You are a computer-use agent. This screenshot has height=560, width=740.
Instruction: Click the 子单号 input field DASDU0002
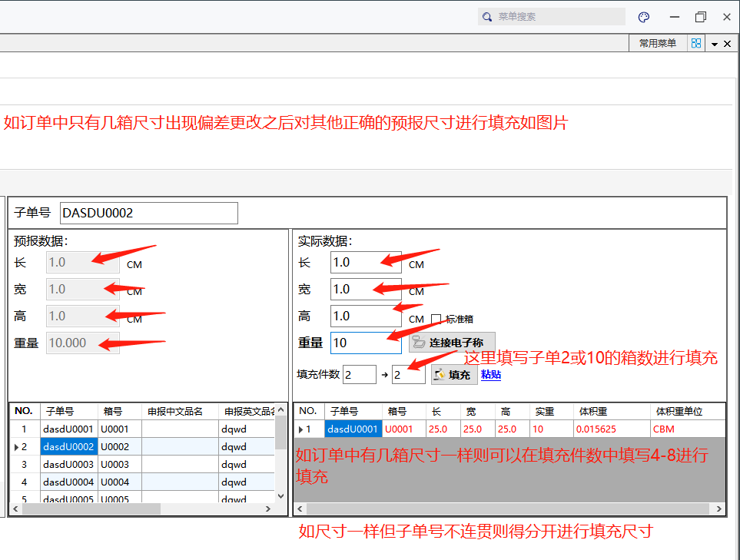point(148,214)
